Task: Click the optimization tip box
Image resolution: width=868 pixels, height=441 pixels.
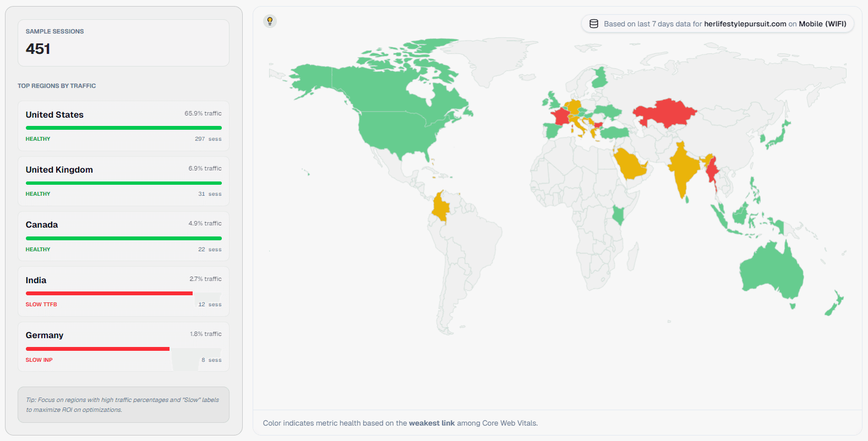Action: (123, 405)
